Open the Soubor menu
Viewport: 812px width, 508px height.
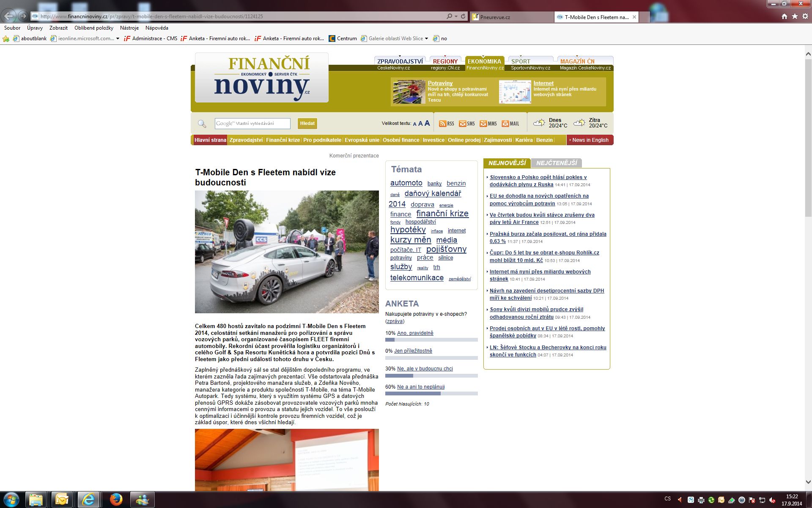pos(12,28)
